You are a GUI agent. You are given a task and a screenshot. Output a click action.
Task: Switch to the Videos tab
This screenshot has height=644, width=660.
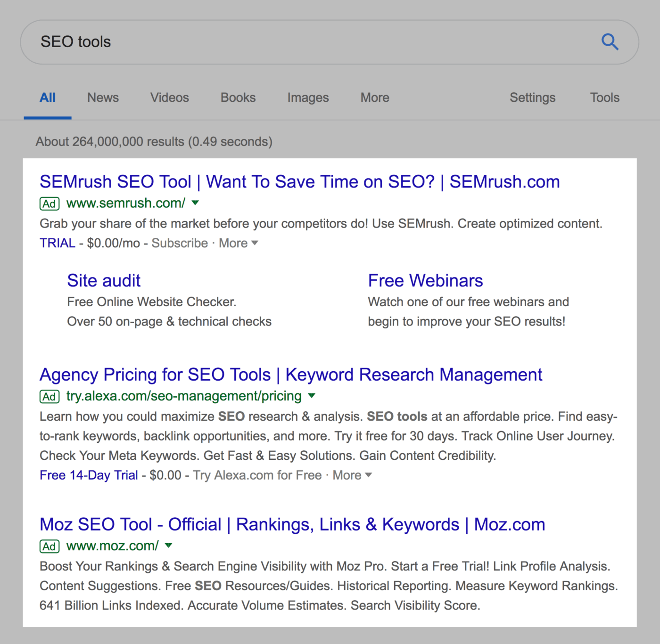[x=170, y=98]
